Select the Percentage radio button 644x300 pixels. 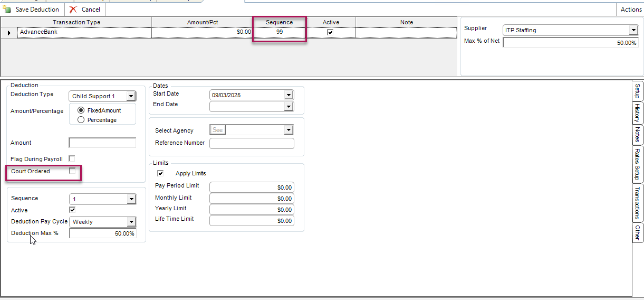81,120
